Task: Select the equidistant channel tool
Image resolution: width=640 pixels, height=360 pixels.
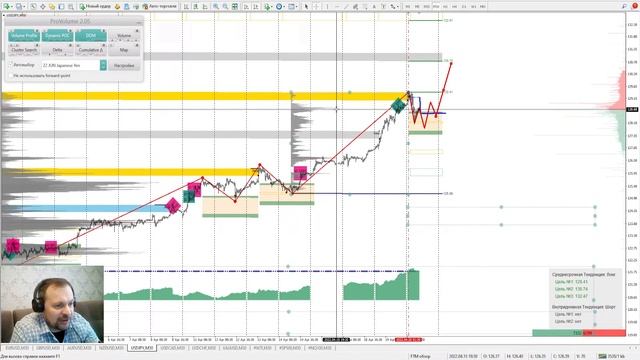Action: [355, 7]
